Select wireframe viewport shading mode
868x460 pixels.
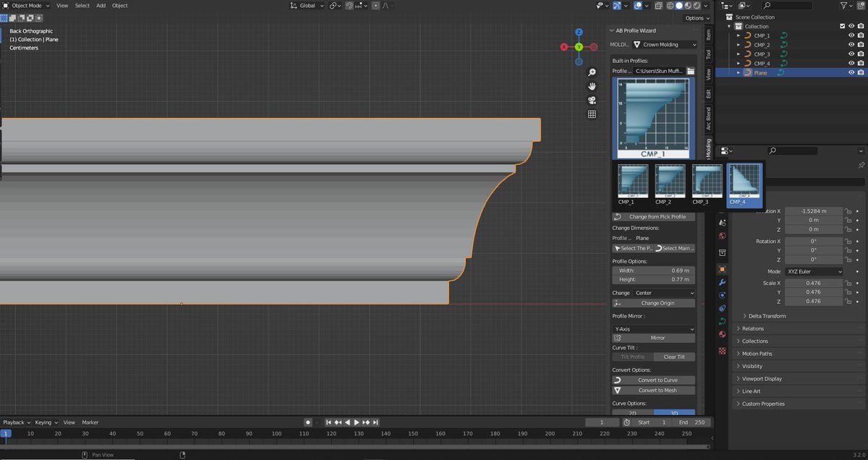pos(671,5)
